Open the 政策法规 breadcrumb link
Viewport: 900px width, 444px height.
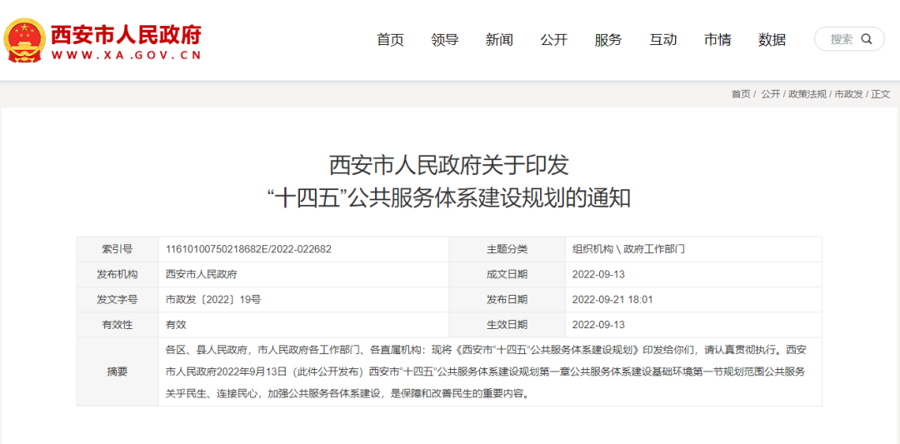tap(807, 94)
